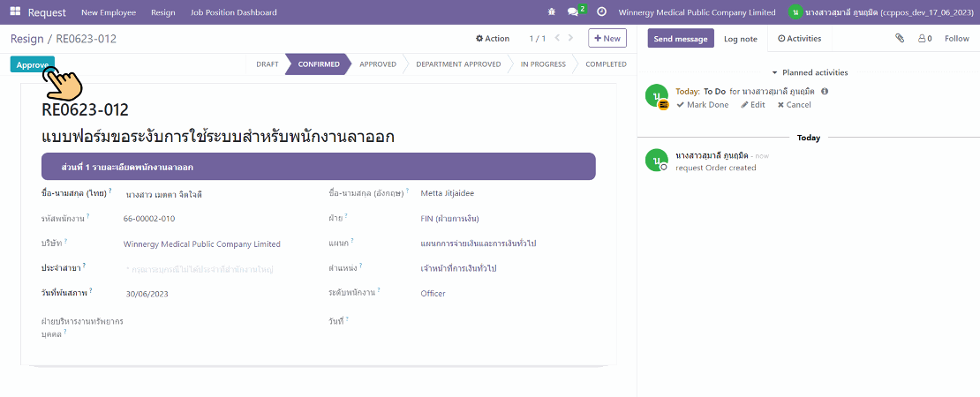The image size is (980, 397).
Task: Mark the To Do activity done
Action: (703, 105)
